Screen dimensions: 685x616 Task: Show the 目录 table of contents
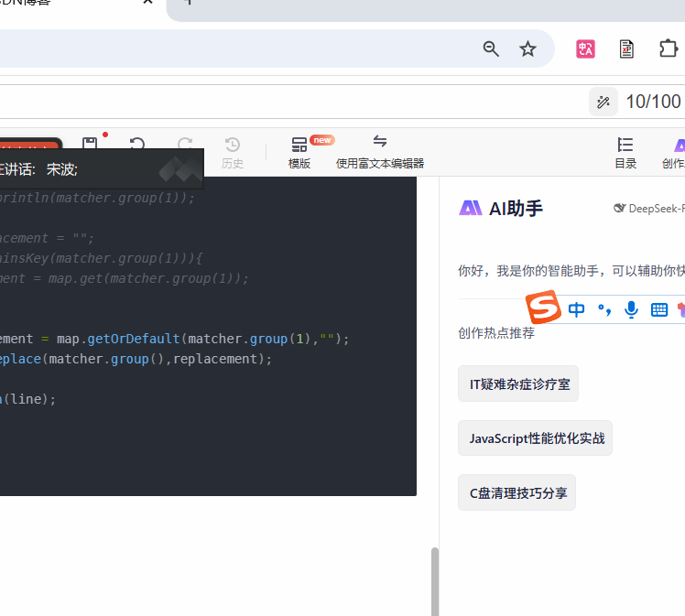pyautogui.click(x=625, y=153)
